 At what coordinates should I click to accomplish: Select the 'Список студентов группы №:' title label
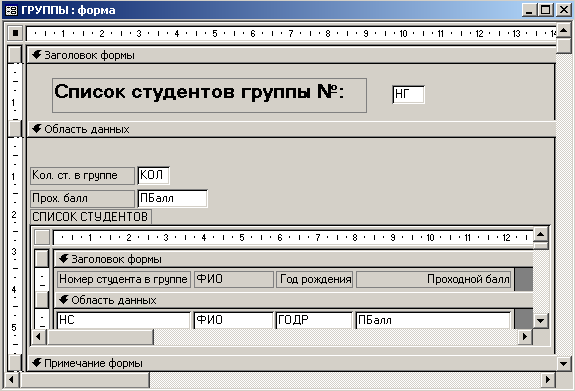(x=209, y=95)
